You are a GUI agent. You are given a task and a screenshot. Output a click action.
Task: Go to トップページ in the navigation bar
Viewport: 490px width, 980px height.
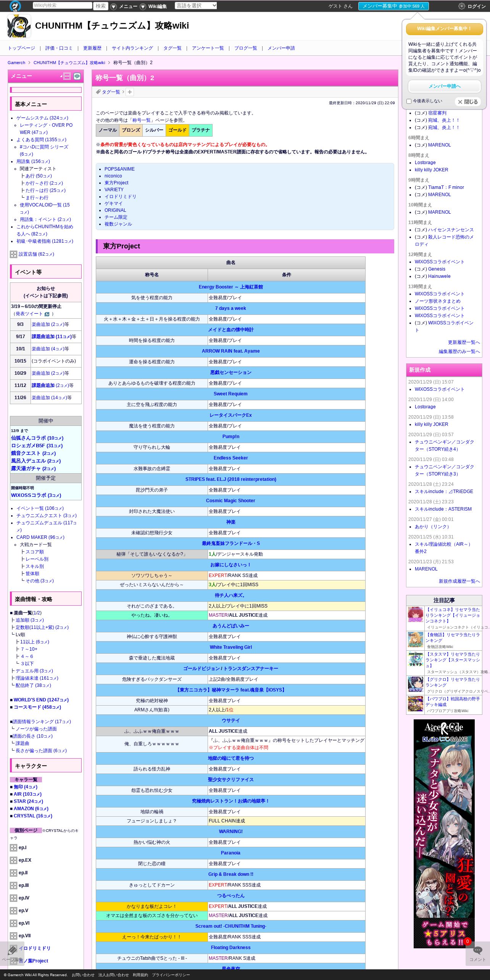pyautogui.click(x=21, y=48)
